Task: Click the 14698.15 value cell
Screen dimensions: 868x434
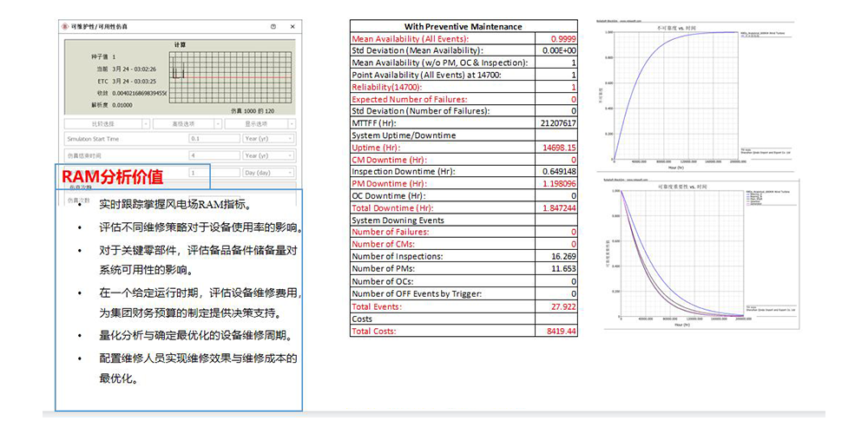Action: [556, 148]
